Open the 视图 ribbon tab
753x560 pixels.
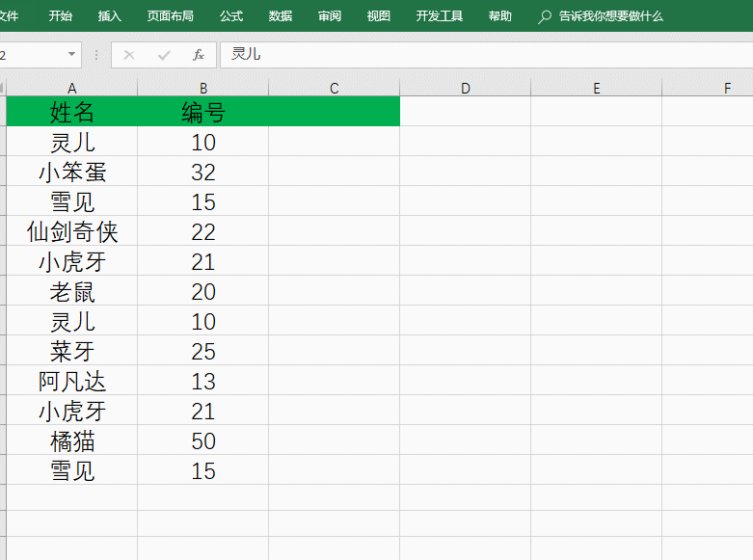pyautogui.click(x=378, y=16)
